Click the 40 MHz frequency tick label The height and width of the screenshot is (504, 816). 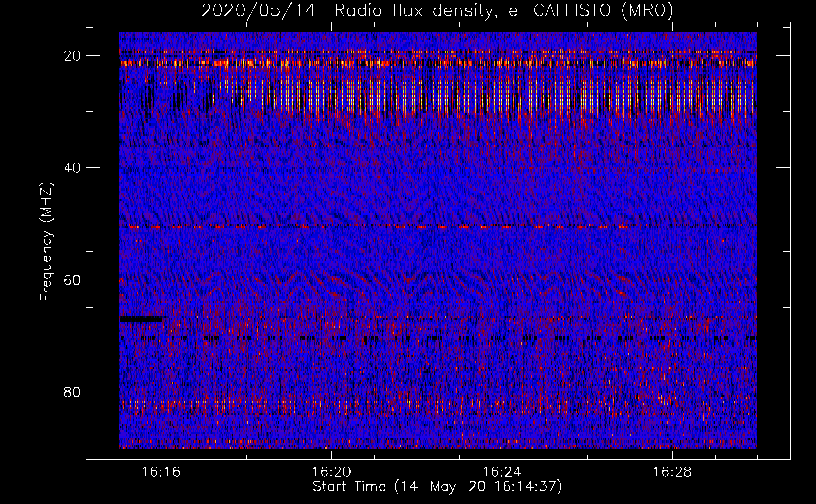(73, 168)
